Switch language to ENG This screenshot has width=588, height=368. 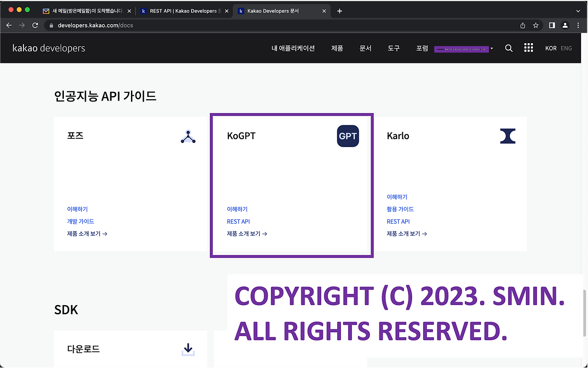[566, 48]
